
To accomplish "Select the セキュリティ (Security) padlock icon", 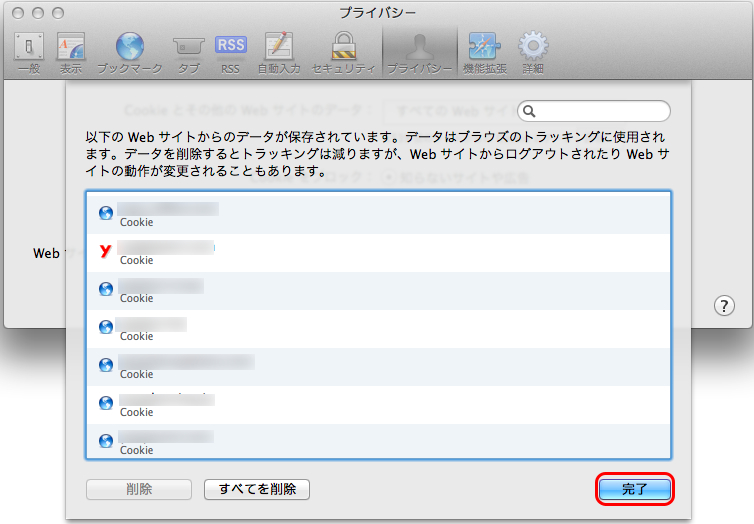I will (x=343, y=52).
